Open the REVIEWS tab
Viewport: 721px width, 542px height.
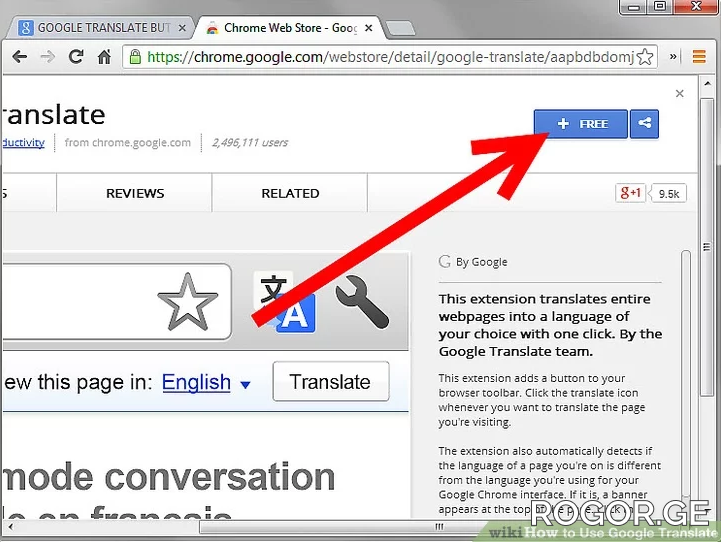point(135,193)
